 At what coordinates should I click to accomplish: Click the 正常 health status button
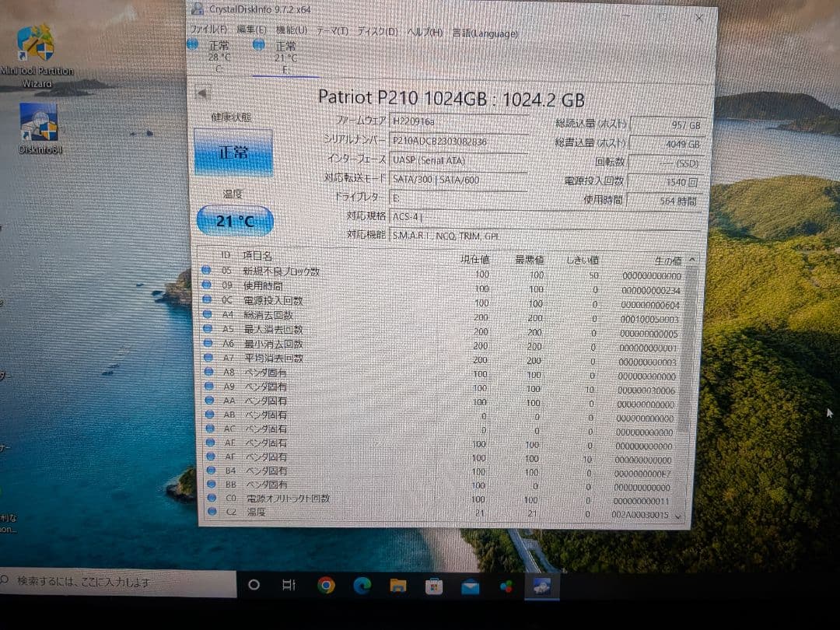(233, 152)
